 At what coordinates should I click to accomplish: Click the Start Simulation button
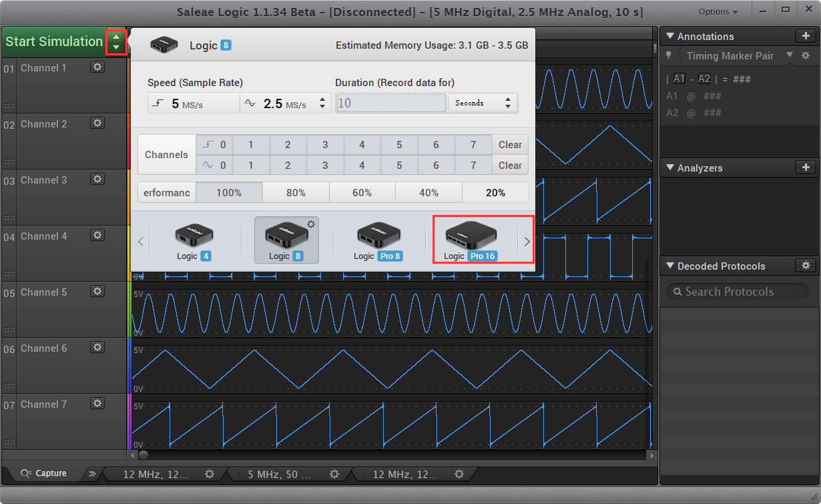[54, 41]
